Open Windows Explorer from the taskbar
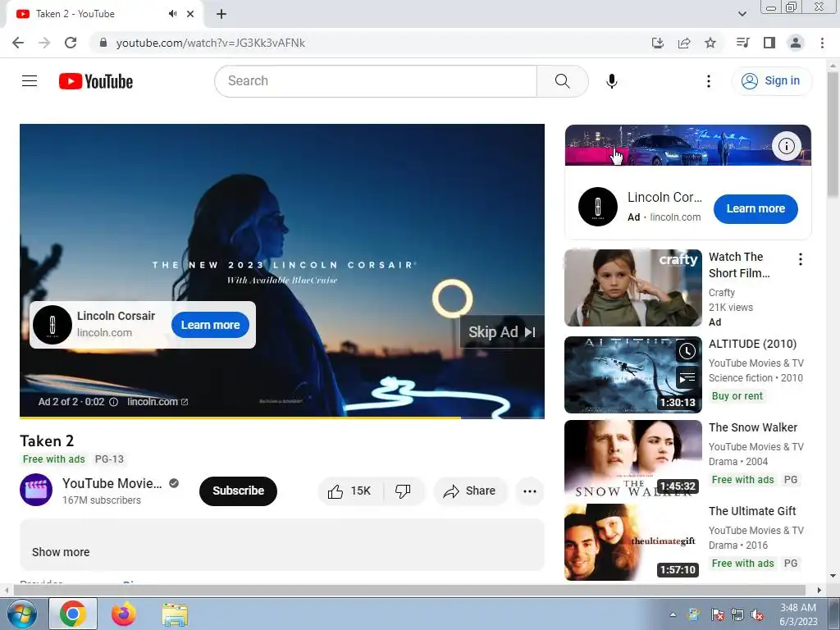 click(x=175, y=614)
